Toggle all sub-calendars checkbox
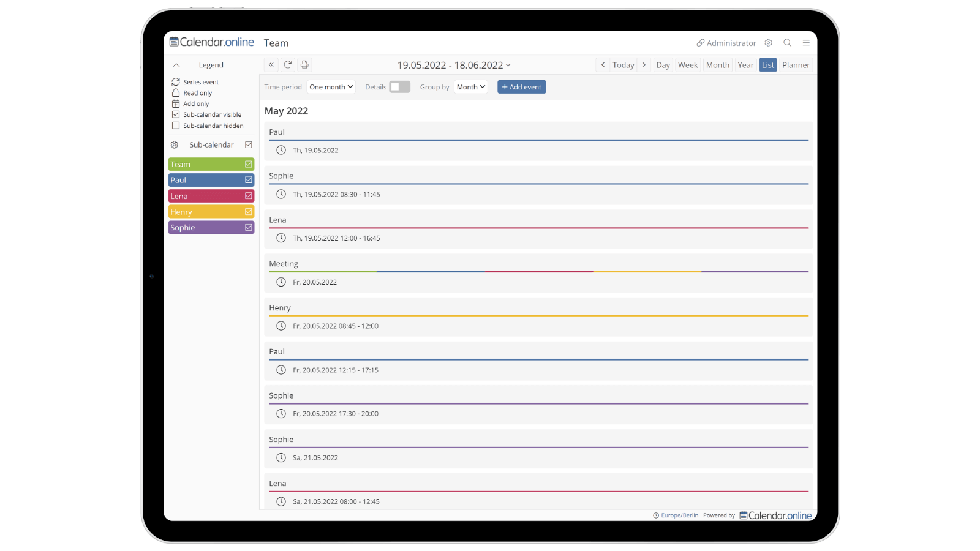 click(x=249, y=145)
